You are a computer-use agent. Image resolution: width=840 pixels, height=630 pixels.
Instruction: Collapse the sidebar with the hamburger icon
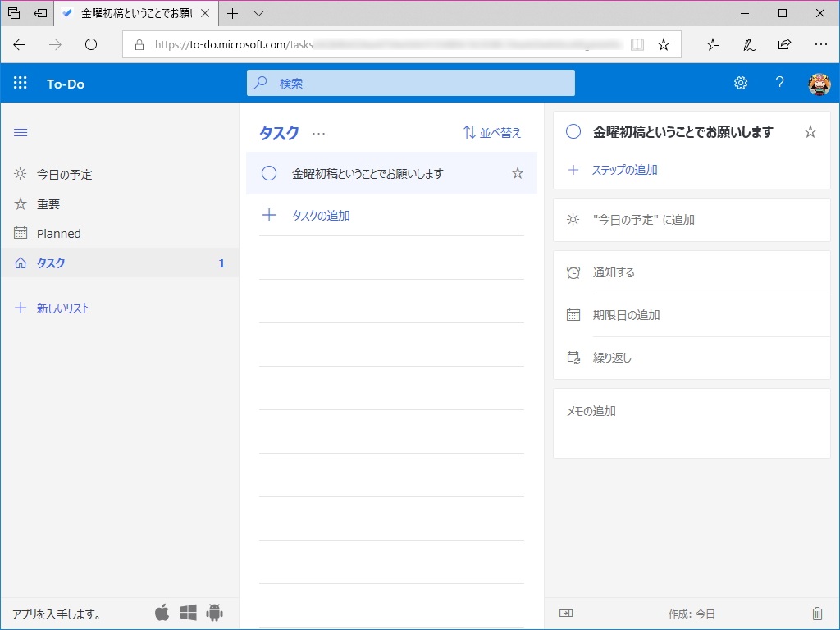coord(21,132)
